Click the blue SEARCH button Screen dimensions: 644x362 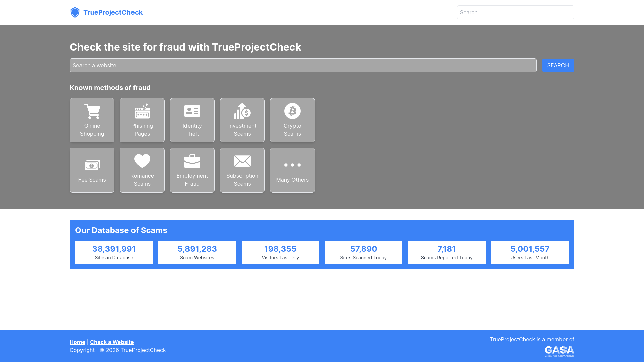point(558,65)
